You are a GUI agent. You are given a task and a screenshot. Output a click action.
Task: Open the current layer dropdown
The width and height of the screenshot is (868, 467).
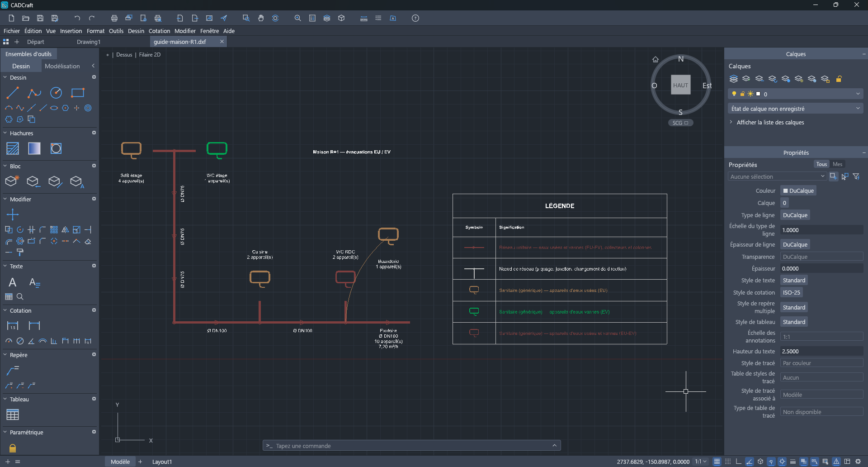click(x=796, y=94)
